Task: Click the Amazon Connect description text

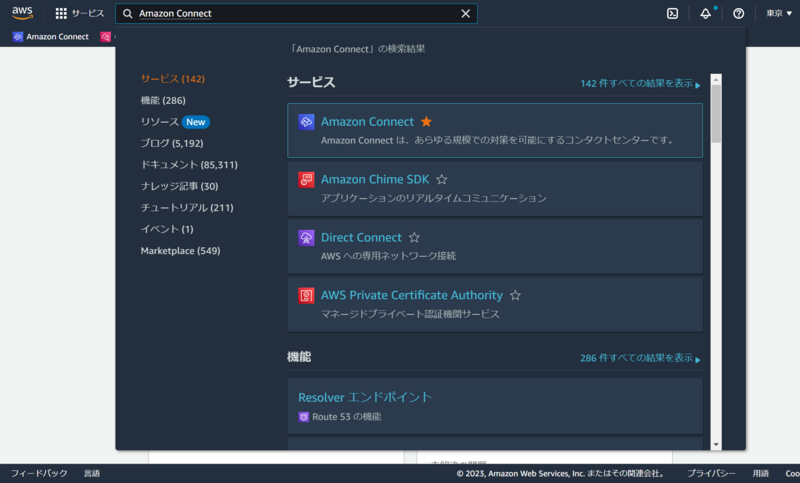Action: pos(498,140)
